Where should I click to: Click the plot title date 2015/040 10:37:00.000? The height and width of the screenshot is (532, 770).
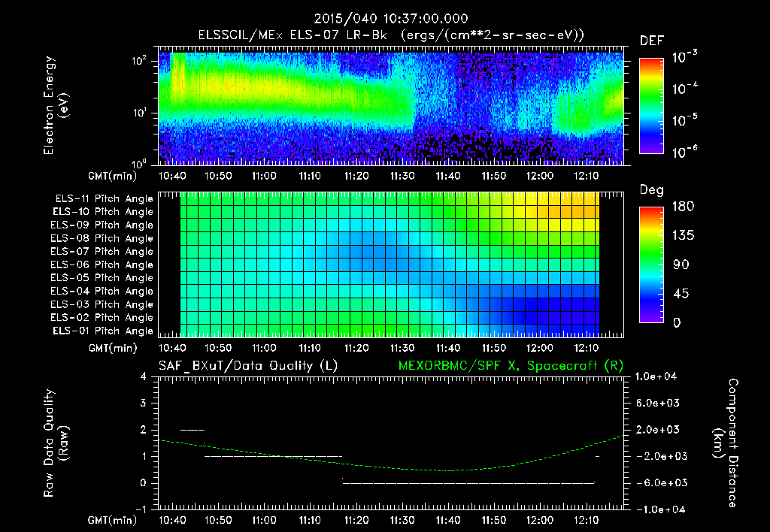(391, 19)
